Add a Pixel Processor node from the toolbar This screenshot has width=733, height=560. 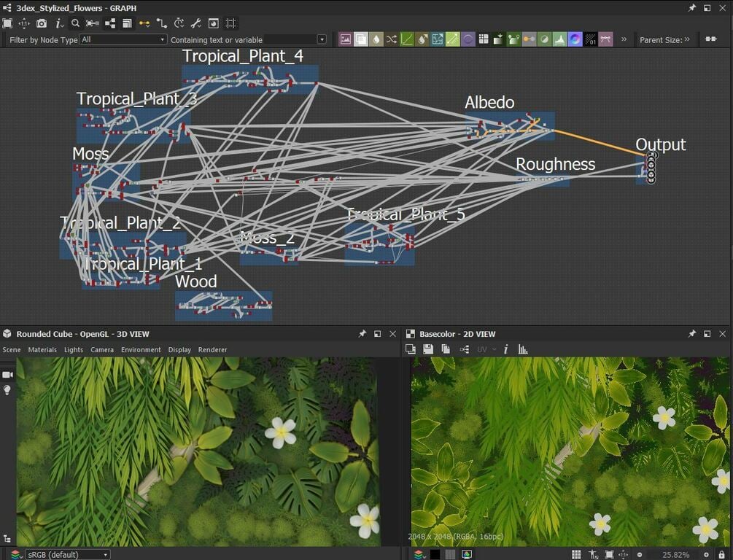(591, 39)
